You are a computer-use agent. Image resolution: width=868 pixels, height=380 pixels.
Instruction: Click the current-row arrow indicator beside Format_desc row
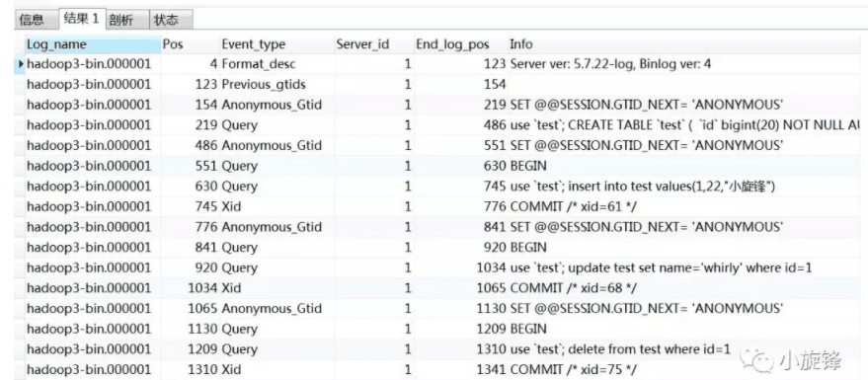(x=20, y=64)
